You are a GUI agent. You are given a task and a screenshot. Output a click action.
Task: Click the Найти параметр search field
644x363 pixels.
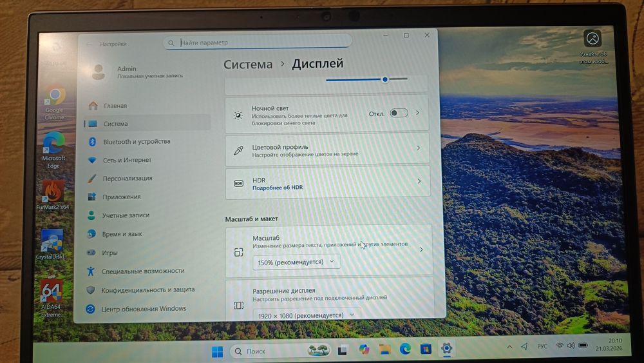(258, 43)
